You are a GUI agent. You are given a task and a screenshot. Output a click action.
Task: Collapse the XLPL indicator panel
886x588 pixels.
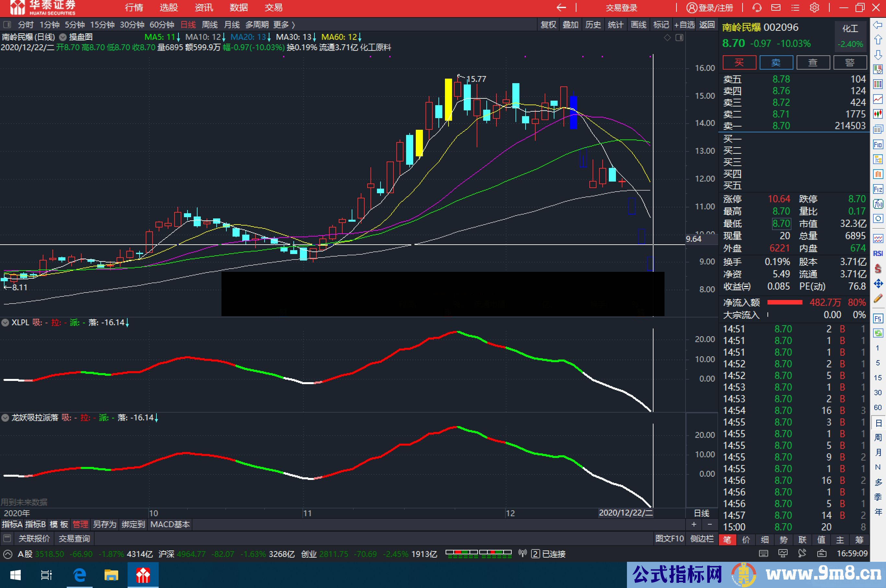click(x=5, y=323)
